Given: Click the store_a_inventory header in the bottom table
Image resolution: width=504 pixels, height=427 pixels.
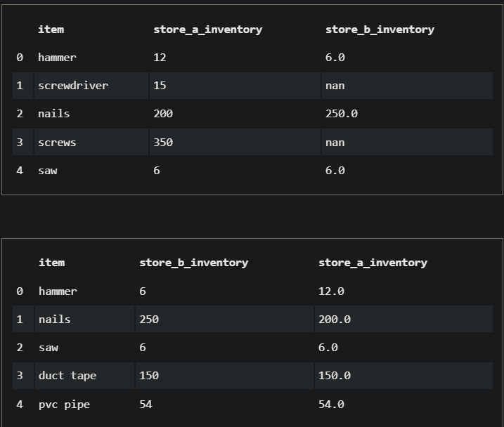Looking at the screenshot, I should [x=373, y=263].
